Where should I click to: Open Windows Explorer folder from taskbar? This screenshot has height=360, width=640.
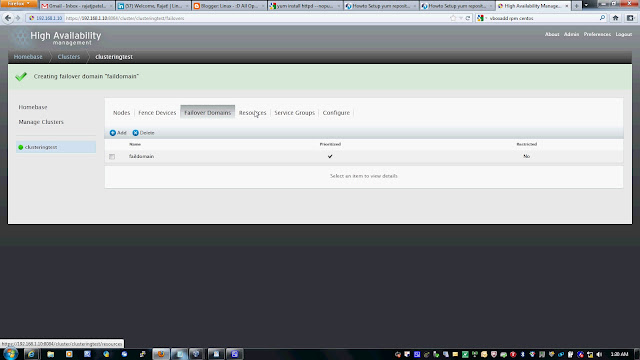point(50,354)
